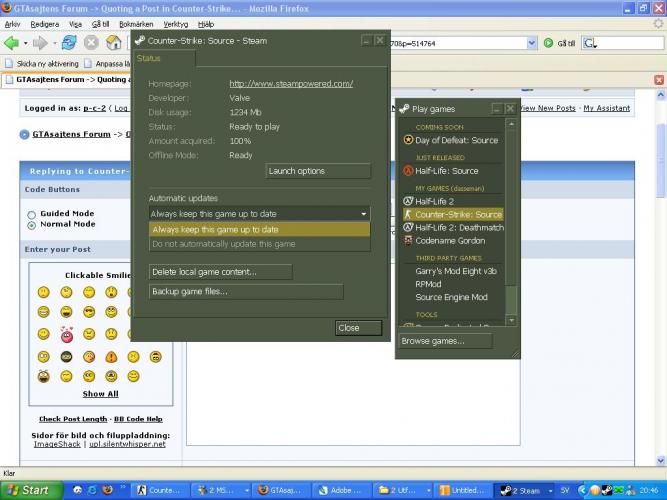Open the steampowered.com homepage link
The image size is (667, 500).
291,84
